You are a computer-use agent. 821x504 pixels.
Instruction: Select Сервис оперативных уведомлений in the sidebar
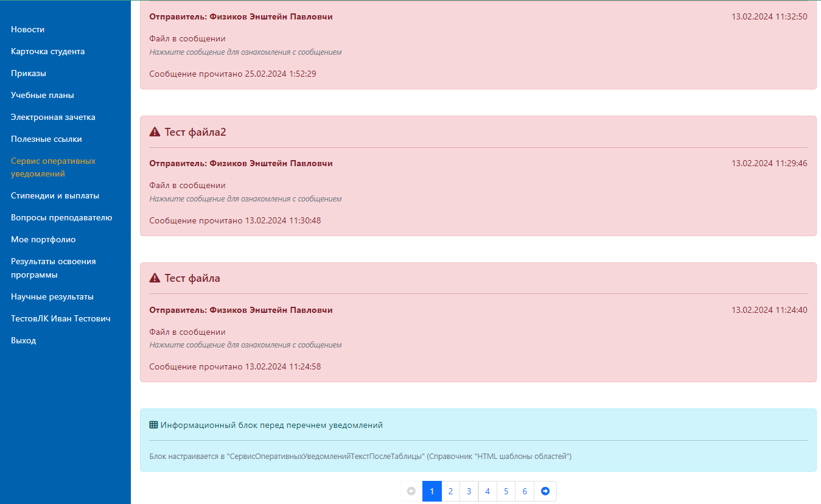click(x=53, y=167)
